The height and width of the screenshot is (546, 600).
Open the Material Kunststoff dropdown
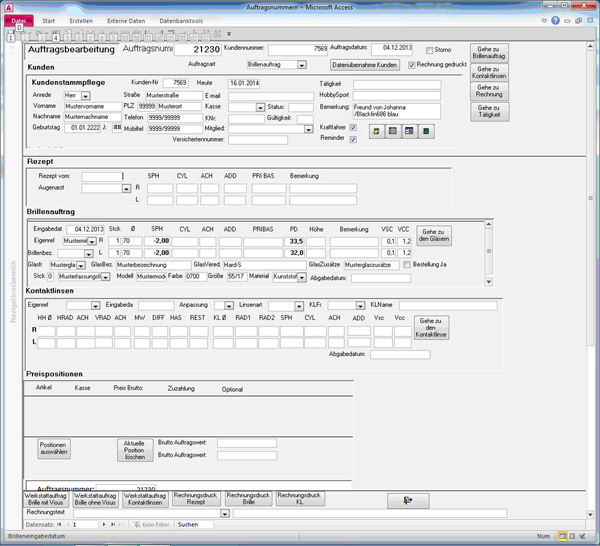(x=302, y=277)
